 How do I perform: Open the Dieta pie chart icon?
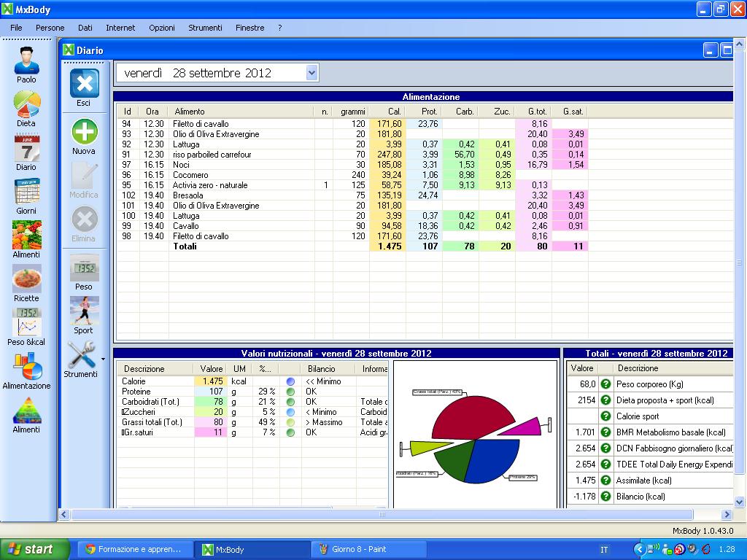click(27, 104)
